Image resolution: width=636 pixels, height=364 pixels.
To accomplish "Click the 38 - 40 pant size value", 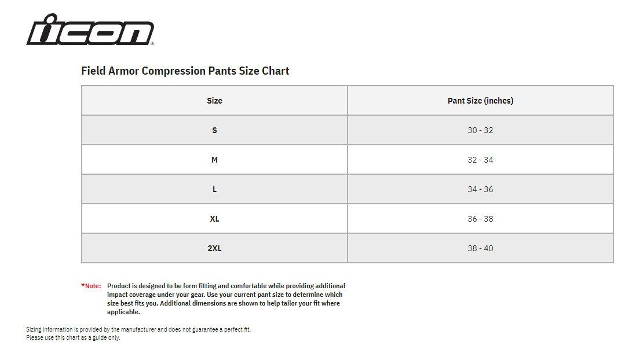I will click(480, 248).
